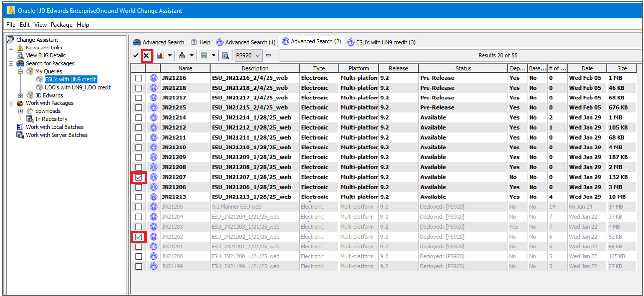Image resolution: width=644 pixels, height=296 pixels.
Task: Uncheck the selected checkbox for JN21207
Action: tap(139, 177)
